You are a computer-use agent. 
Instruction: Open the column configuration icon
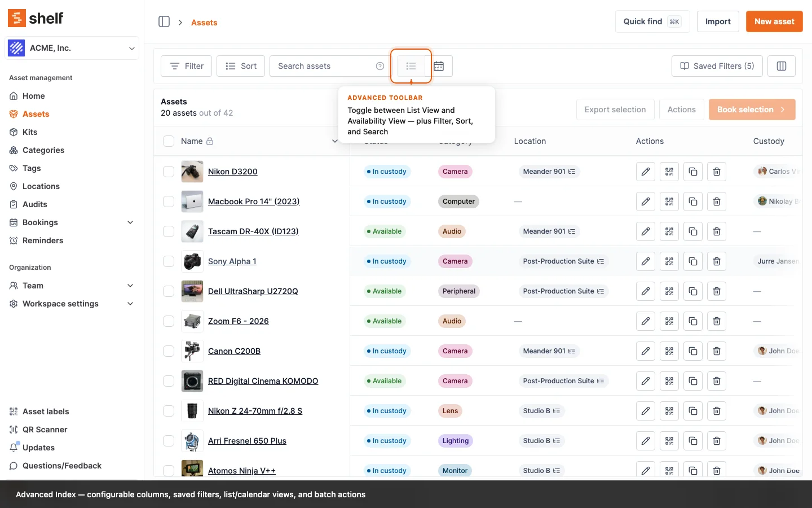click(x=781, y=66)
